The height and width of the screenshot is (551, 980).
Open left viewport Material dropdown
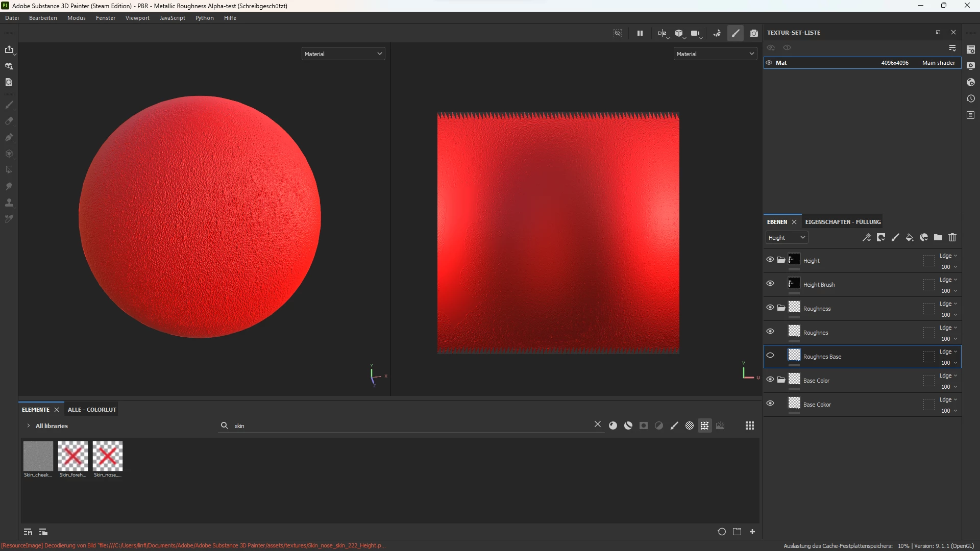point(343,54)
